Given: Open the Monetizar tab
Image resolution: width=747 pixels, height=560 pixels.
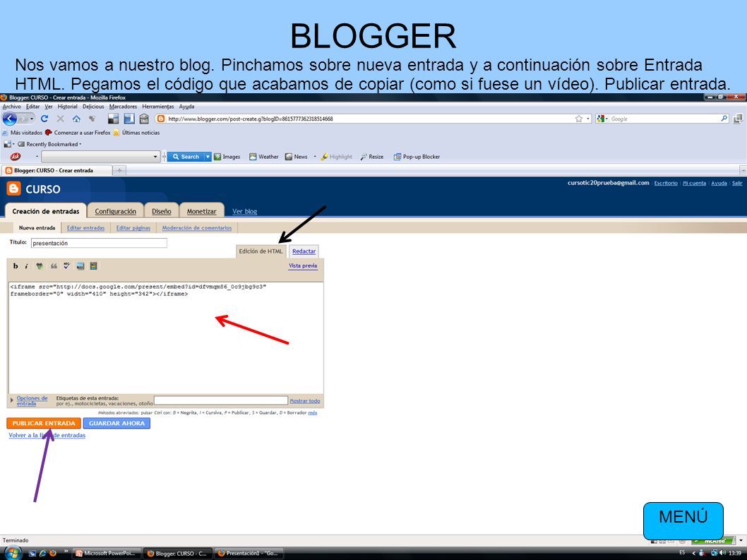Looking at the screenshot, I should point(201,211).
